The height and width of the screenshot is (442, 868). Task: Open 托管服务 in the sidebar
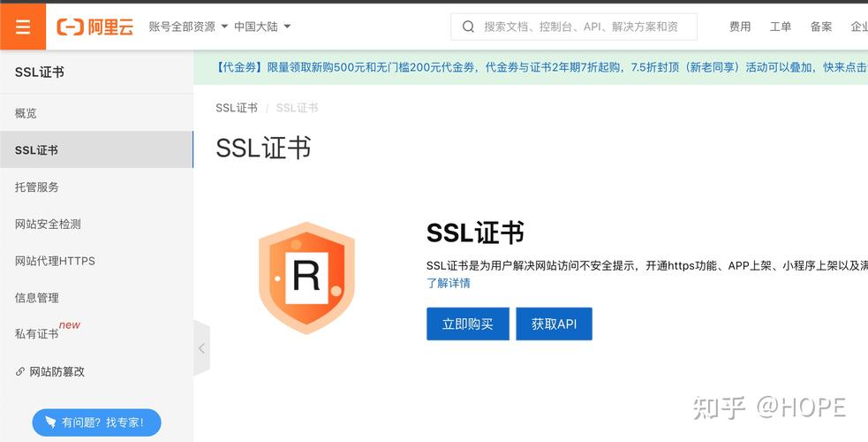click(96, 187)
